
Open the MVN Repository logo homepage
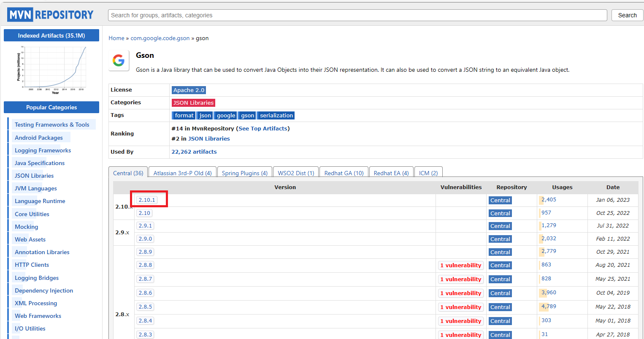coord(51,15)
